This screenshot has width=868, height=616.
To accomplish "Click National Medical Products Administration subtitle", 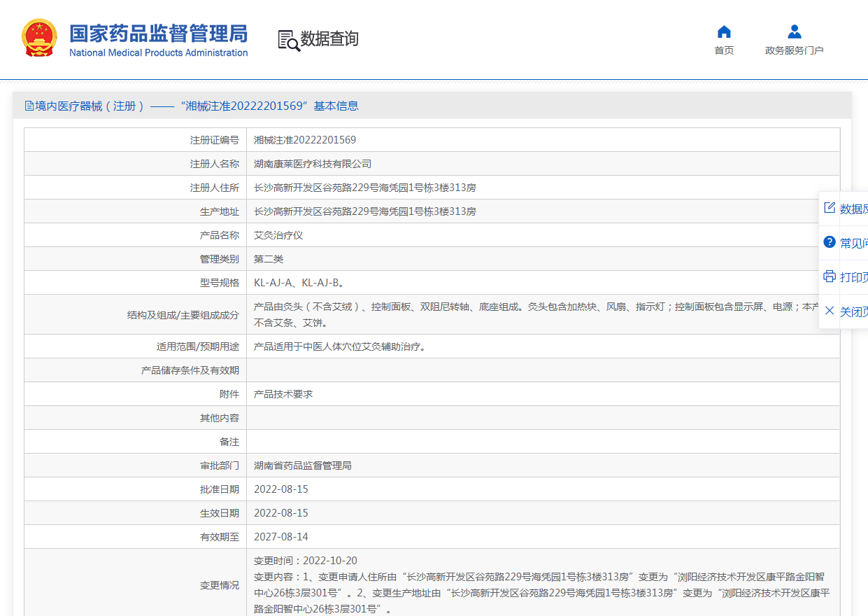I will point(159,52).
